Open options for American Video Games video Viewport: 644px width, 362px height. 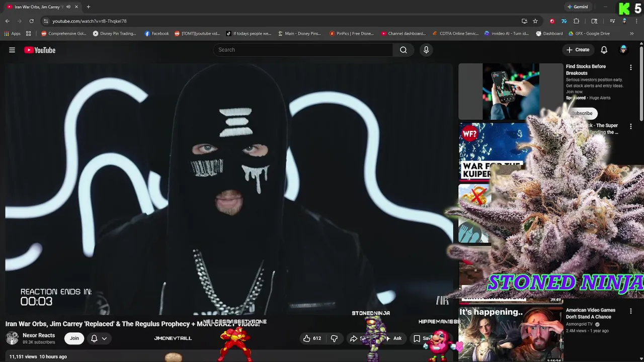630,311
